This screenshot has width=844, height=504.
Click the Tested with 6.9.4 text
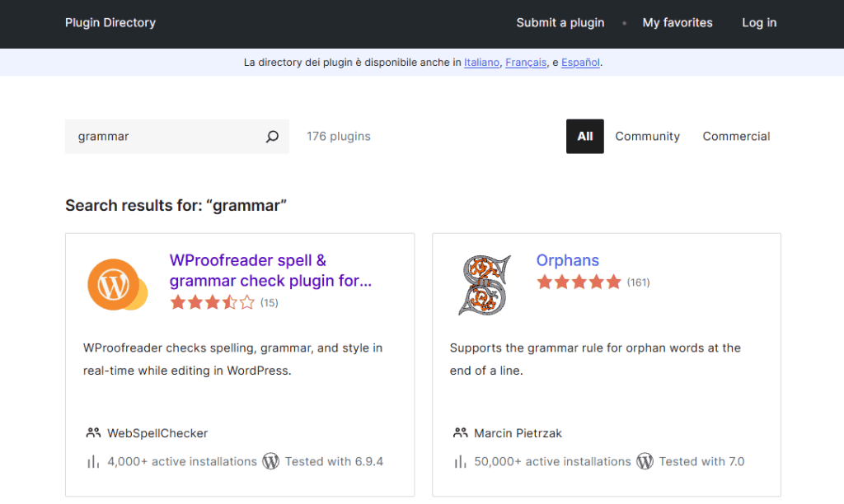tap(334, 461)
